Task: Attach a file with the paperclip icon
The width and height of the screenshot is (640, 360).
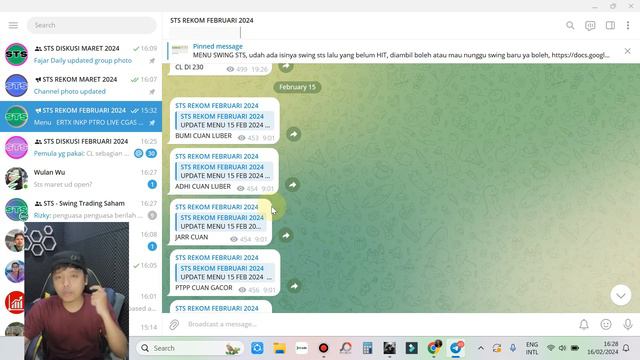Action: coord(174,324)
